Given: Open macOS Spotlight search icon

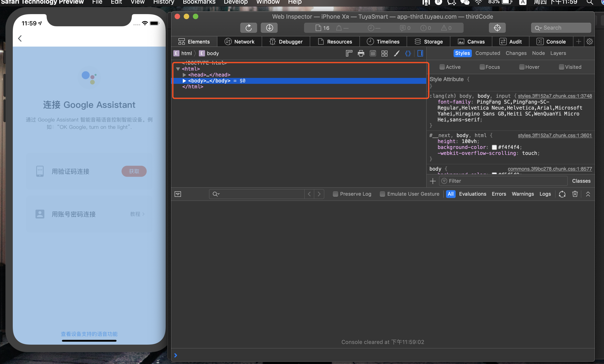Looking at the screenshot, I should tap(590, 3).
